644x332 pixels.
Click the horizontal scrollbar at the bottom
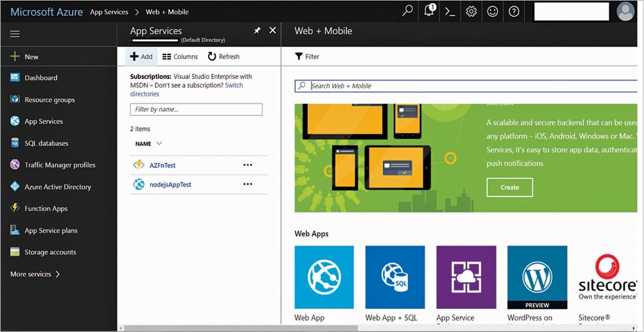pos(239,327)
